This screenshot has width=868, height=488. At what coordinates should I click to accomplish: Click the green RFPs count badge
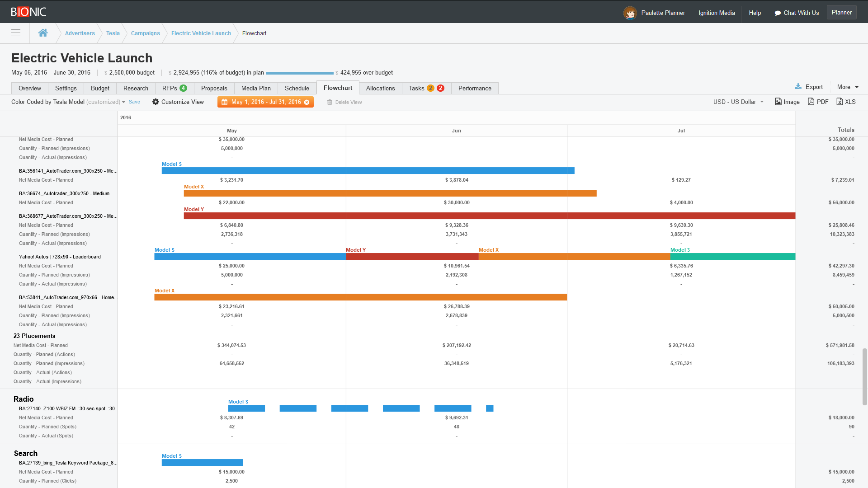click(183, 88)
